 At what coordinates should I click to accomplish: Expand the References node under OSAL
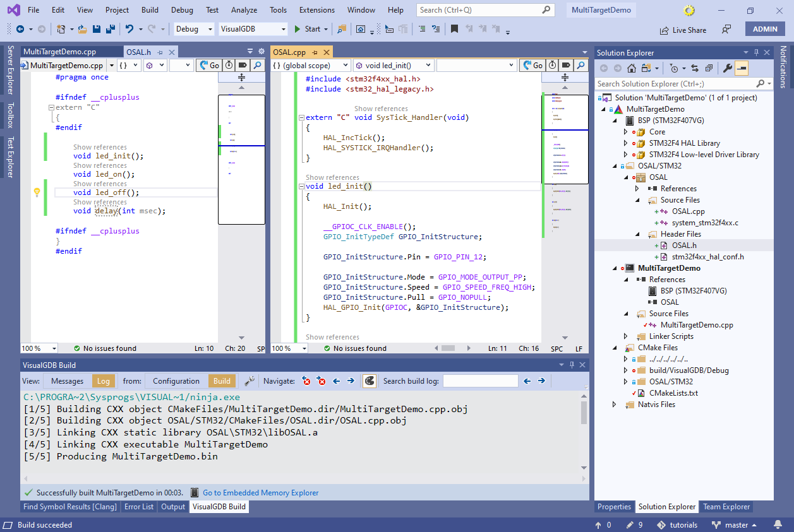pos(637,189)
